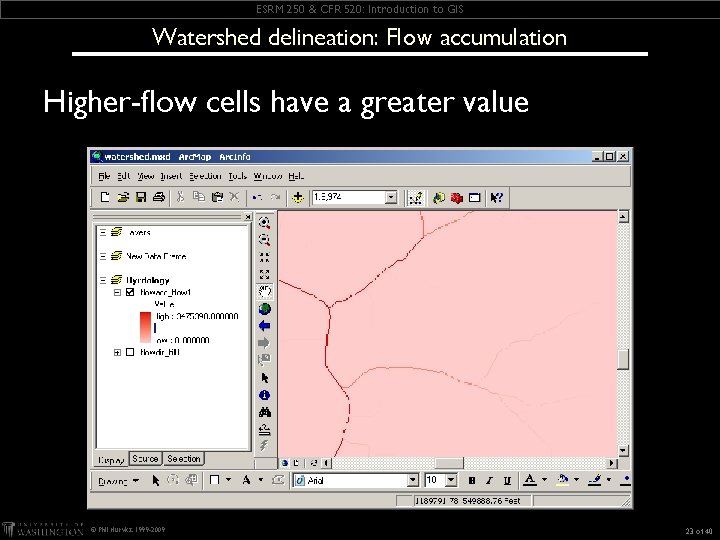Open the map scale dropdown
This screenshot has height=540, width=720.
[x=391, y=197]
